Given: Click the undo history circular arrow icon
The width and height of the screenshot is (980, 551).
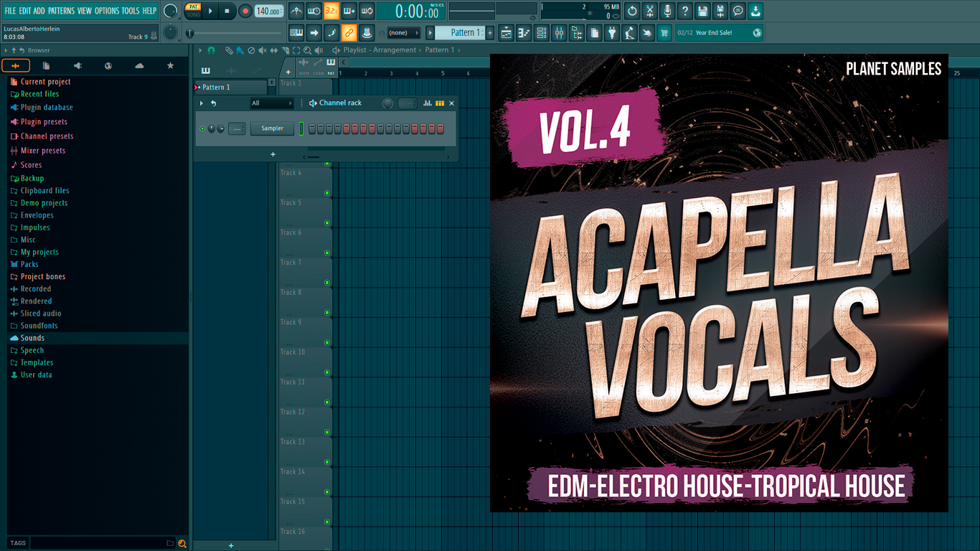Looking at the screenshot, I should tap(632, 11).
